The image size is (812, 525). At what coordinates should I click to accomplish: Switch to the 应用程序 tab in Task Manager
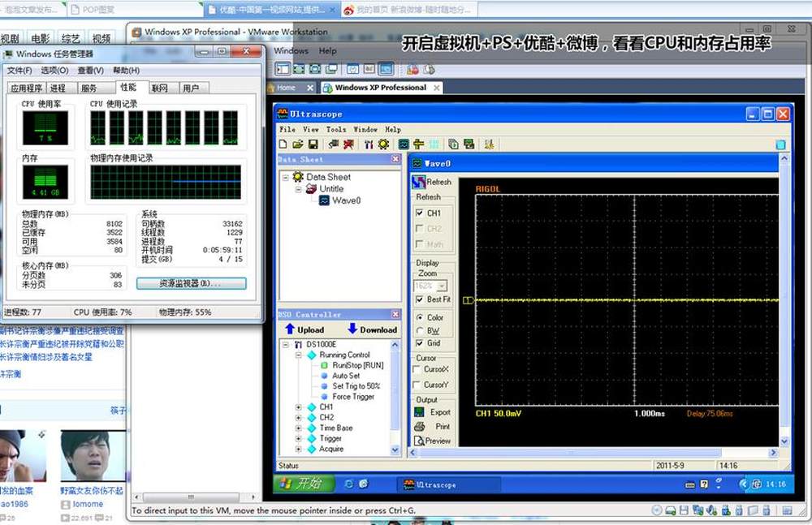27,88
